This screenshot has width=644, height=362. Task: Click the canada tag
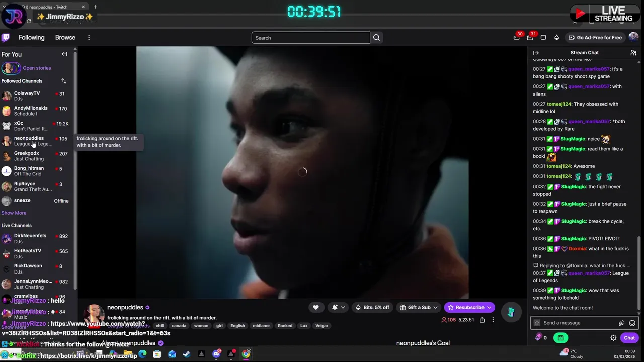point(179,326)
